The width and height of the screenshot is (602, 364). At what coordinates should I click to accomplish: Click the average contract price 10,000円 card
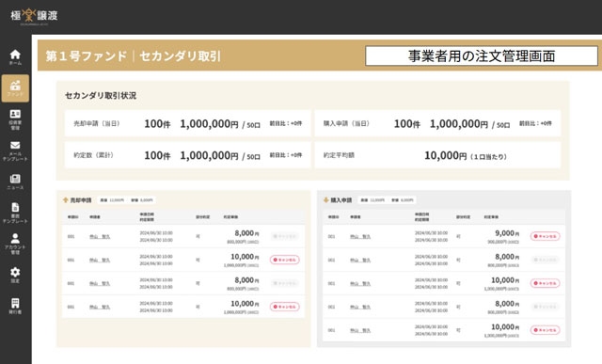[x=437, y=155]
